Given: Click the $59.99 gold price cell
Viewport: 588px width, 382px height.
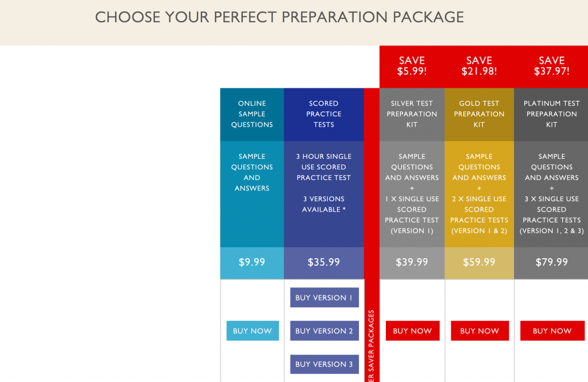Looking at the screenshot, I should click(x=479, y=263).
